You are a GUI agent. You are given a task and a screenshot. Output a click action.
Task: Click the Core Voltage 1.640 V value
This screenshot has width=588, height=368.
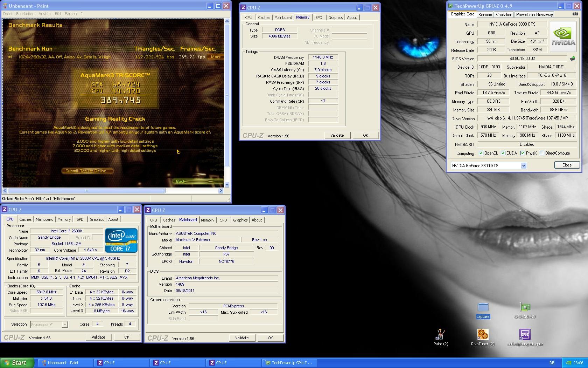pos(91,250)
